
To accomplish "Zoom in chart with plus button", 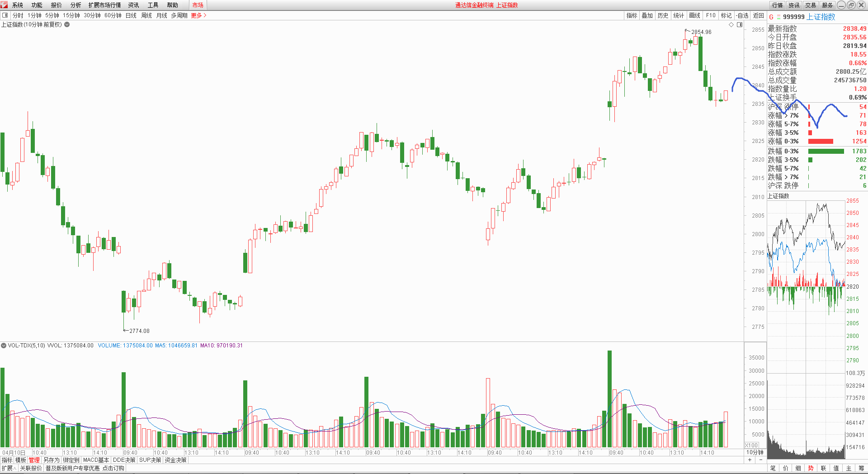I will (750, 460).
